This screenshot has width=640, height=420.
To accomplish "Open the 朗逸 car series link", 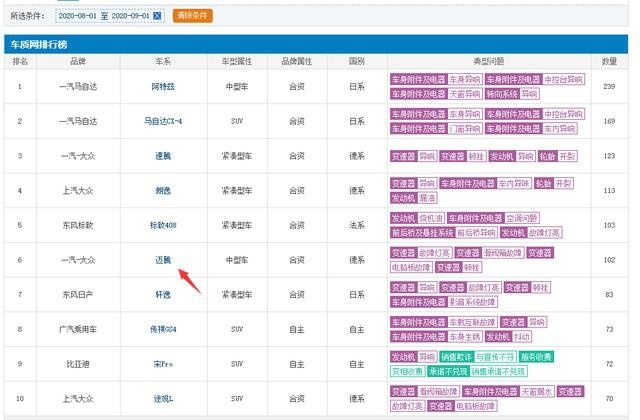I will (163, 191).
